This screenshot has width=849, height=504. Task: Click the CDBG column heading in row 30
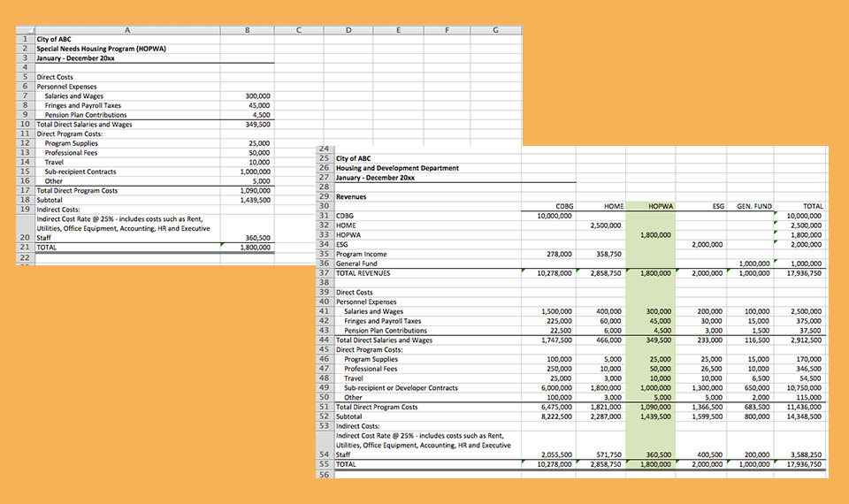pyautogui.click(x=565, y=206)
